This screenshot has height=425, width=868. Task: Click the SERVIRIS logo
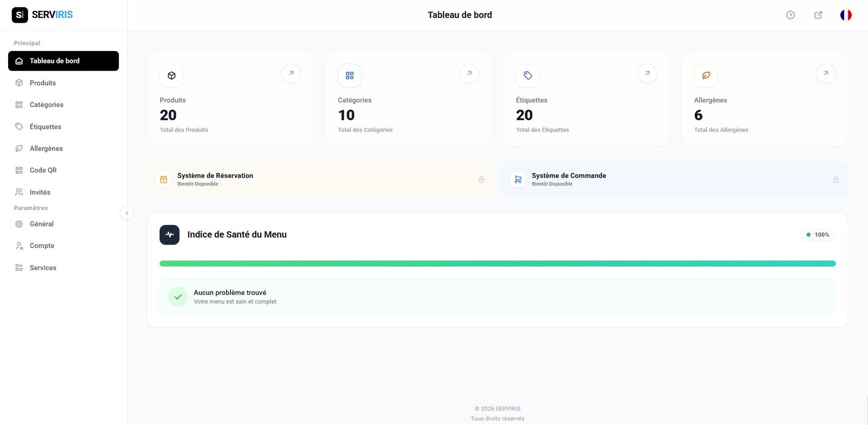[42, 15]
